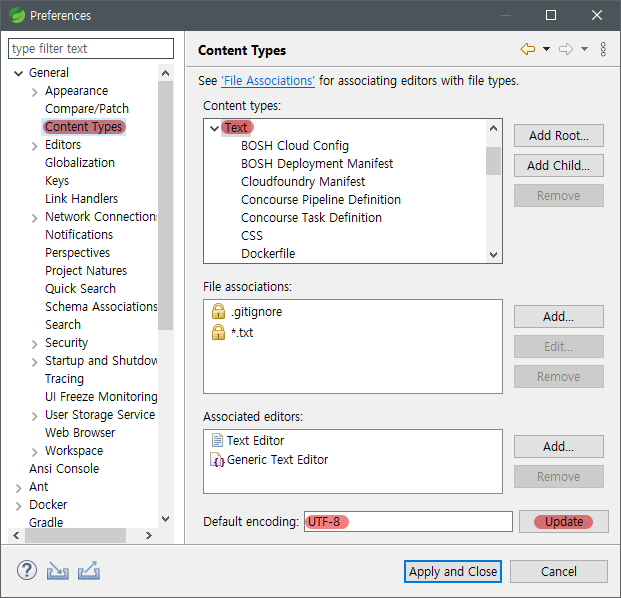Select the Generic Text Editor entry
Image resolution: width=621 pixels, height=598 pixels.
point(277,460)
